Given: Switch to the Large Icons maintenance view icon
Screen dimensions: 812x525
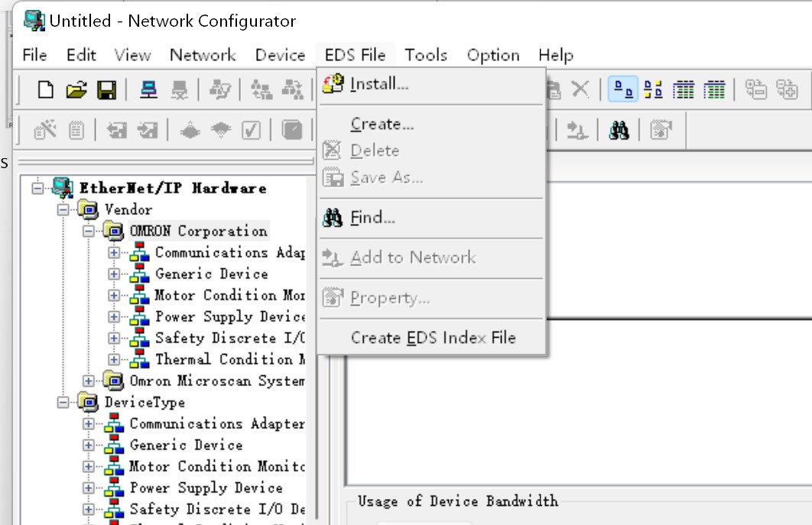Looking at the screenshot, I should click(653, 89).
